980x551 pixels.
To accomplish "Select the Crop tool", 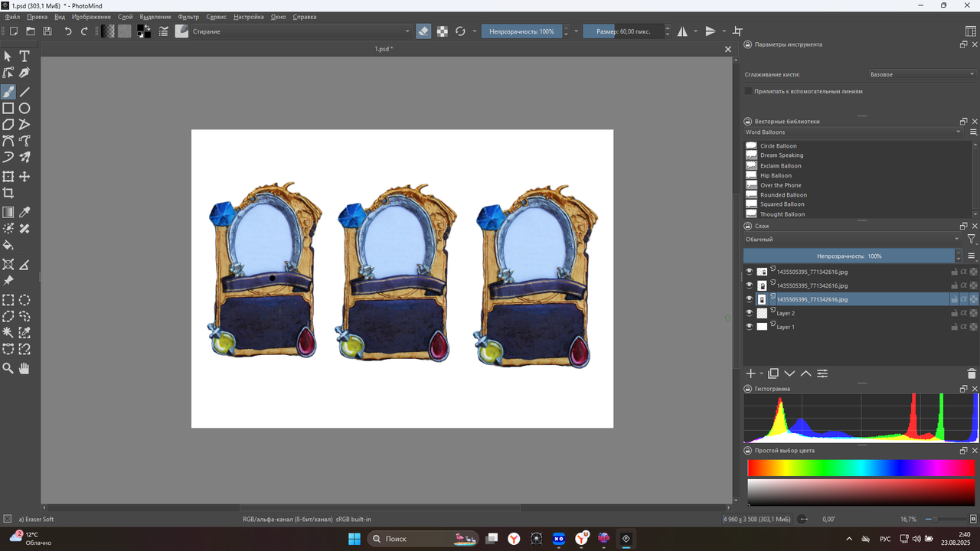I will (8, 194).
